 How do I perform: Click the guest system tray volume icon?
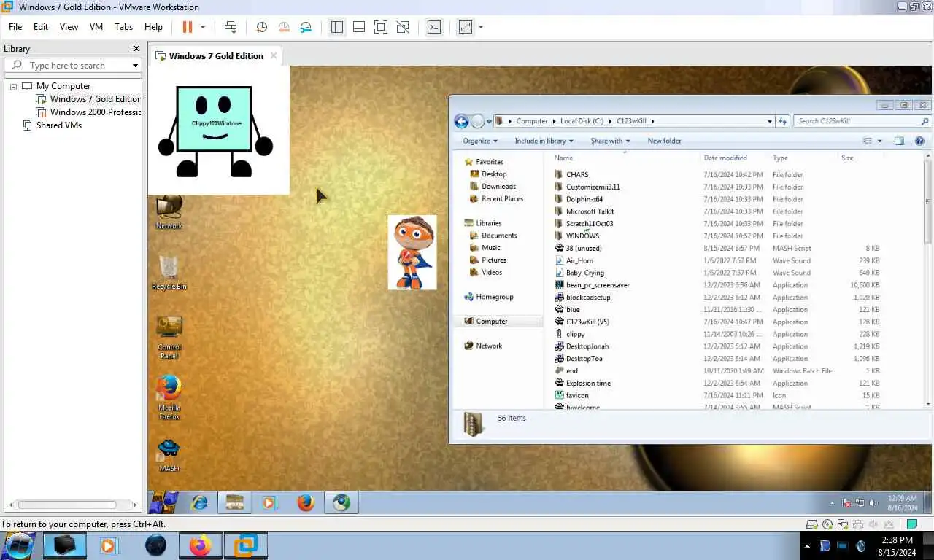(873, 503)
